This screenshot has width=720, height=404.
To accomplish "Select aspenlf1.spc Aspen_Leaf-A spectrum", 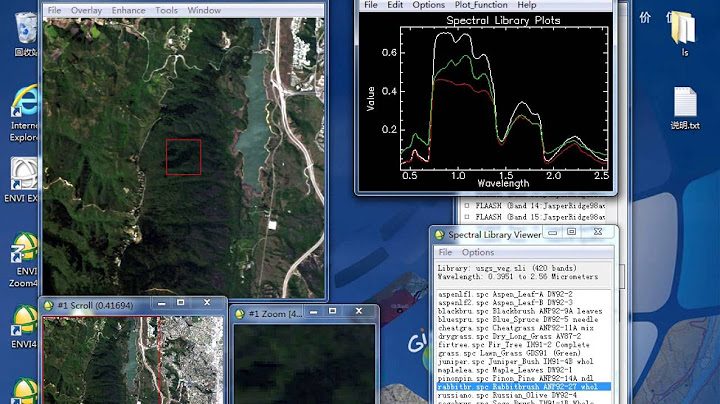I will [x=523, y=294].
